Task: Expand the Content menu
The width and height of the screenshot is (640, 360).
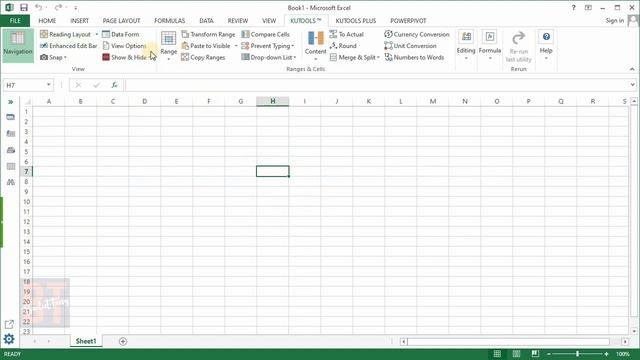Action: tap(316, 46)
